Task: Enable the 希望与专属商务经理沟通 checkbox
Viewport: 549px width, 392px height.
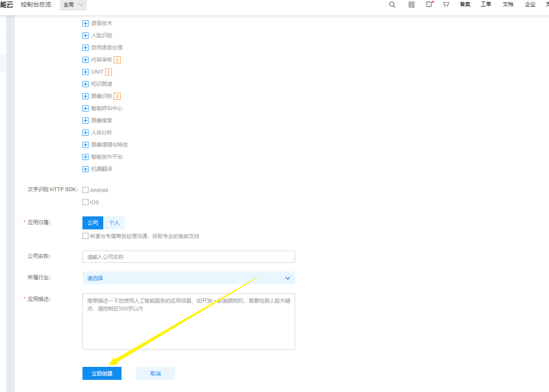Action: (x=85, y=235)
